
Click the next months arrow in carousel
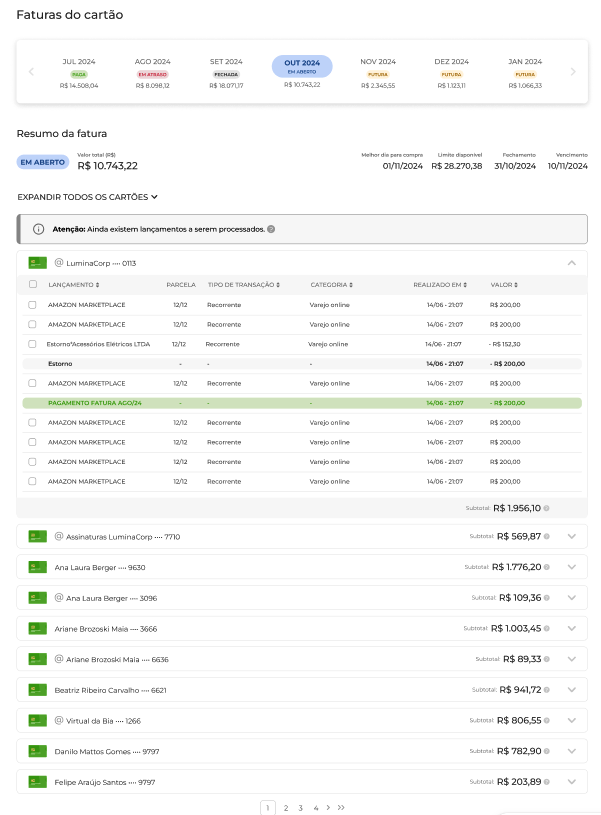click(573, 72)
